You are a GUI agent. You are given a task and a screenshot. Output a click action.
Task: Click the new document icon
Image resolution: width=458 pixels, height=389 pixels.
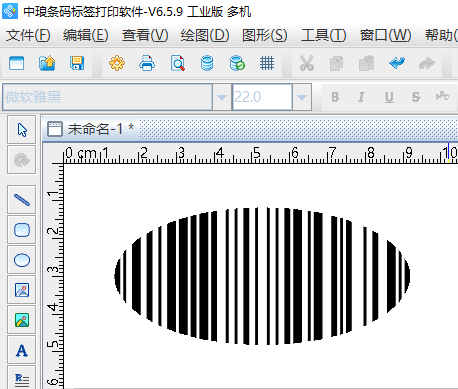coord(17,63)
